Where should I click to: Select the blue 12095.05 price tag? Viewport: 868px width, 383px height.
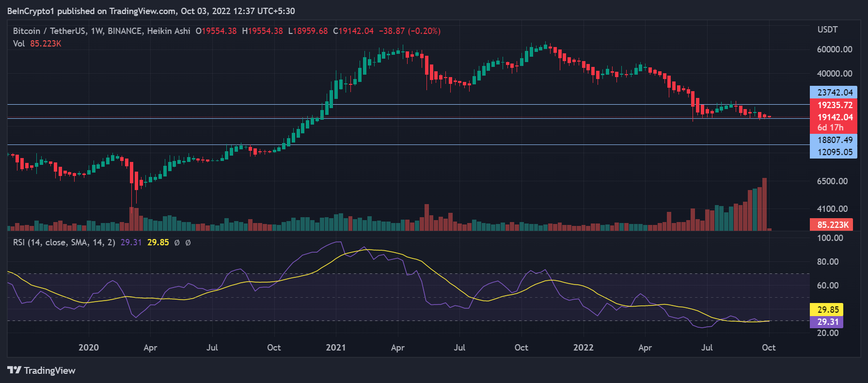834,152
